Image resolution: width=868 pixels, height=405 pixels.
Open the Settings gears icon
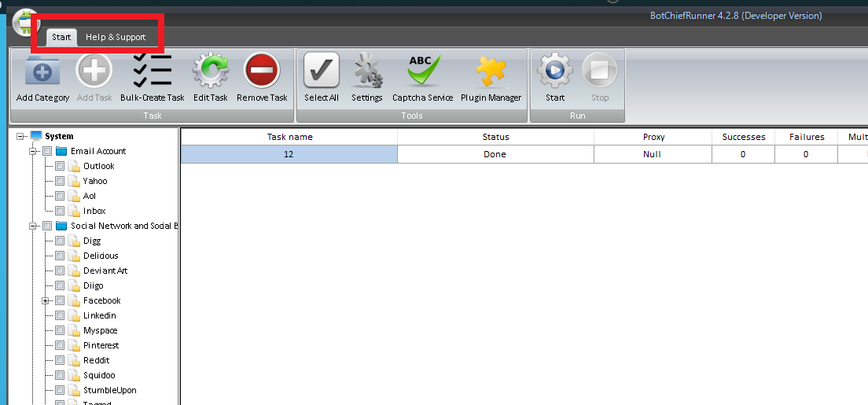tap(366, 72)
